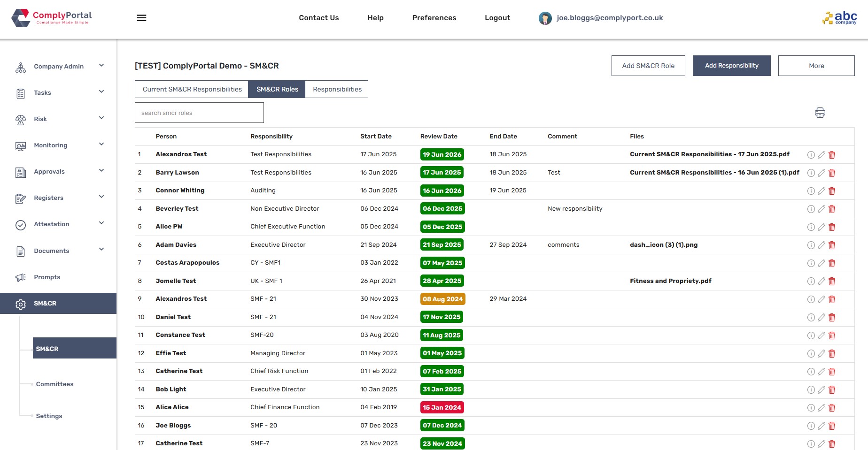Delete the Barry Lawson role row
The height and width of the screenshot is (450, 868).
832,173
